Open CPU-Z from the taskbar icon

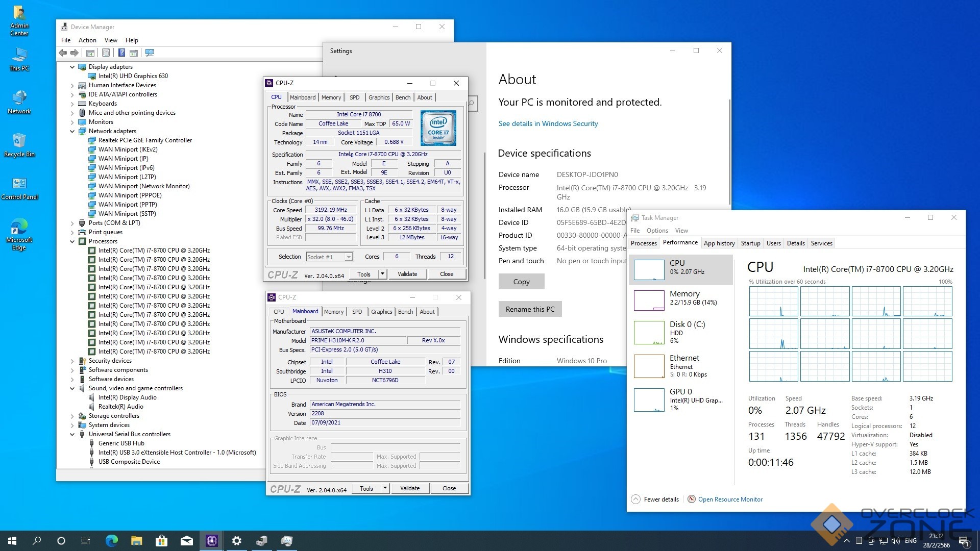pos(211,541)
